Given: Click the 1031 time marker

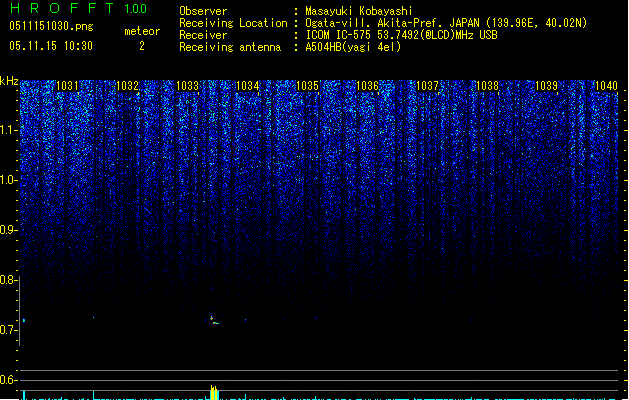Looking at the screenshot, I should click(x=67, y=86).
